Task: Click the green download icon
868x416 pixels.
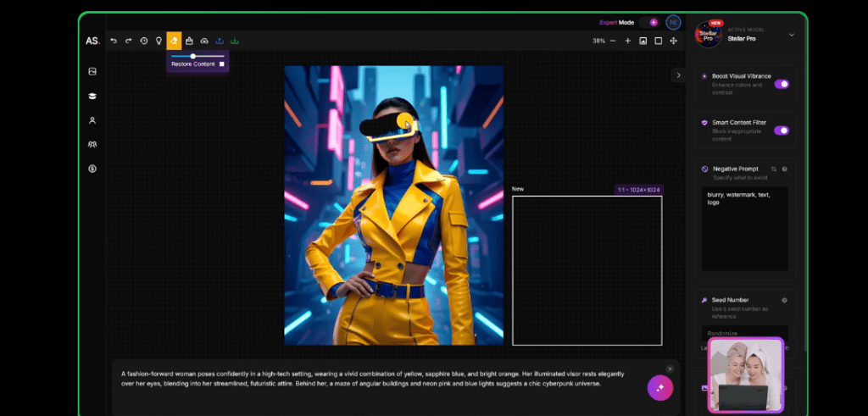Action: 235,41
